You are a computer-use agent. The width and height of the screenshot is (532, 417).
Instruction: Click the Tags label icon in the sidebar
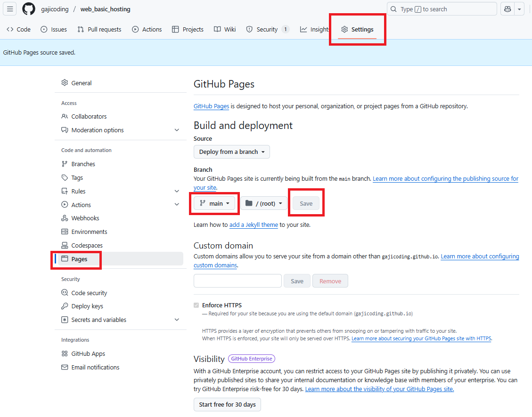(x=65, y=177)
